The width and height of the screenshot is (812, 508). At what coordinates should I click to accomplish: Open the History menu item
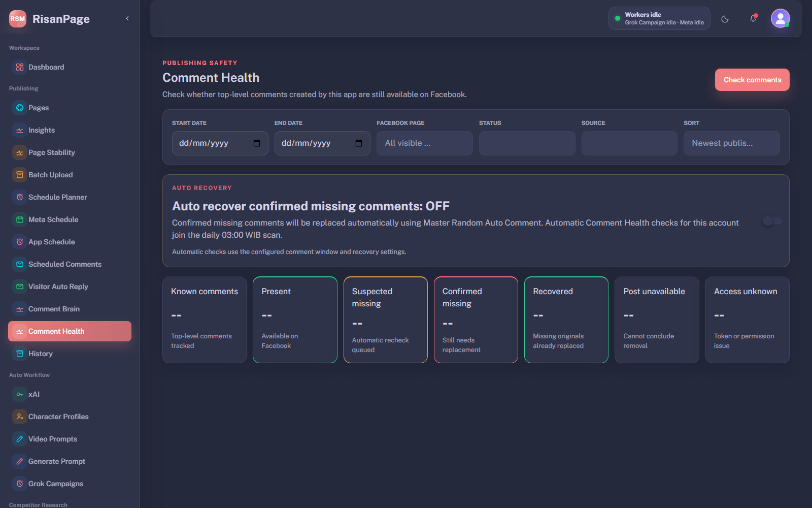pos(70,354)
